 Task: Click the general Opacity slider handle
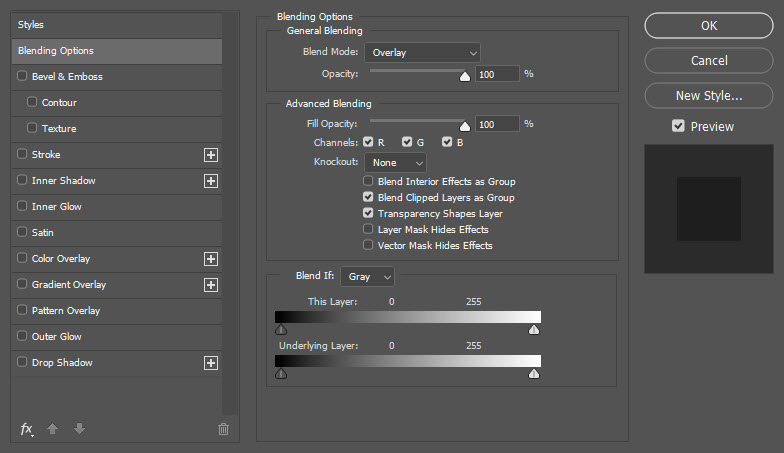click(x=464, y=75)
